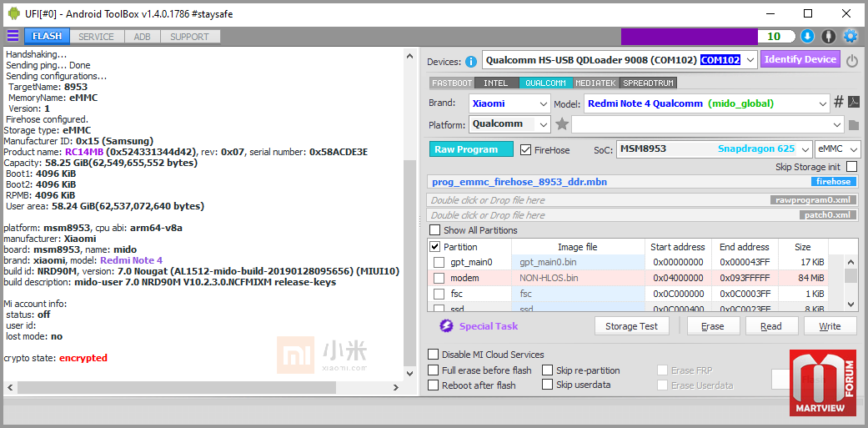
Task: Select the FASTBOOT chipset tab
Action: tap(452, 83)
